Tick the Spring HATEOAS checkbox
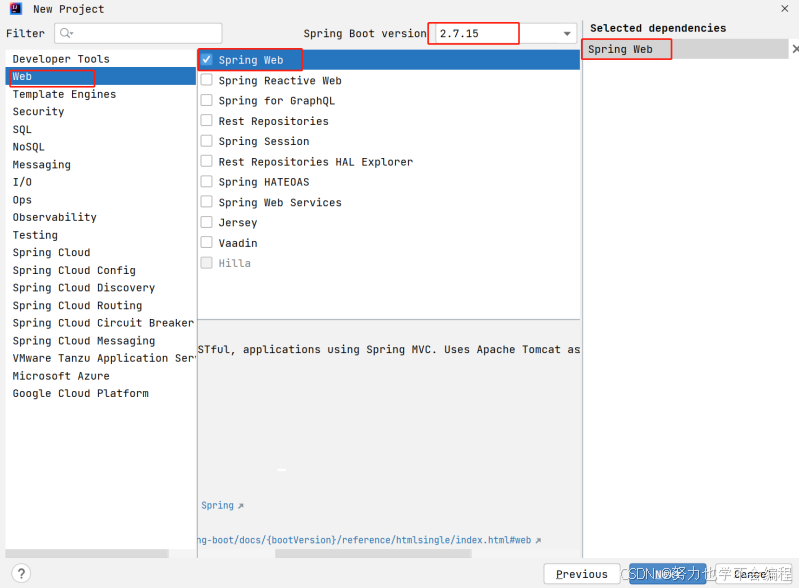 (x=206, y=182)
